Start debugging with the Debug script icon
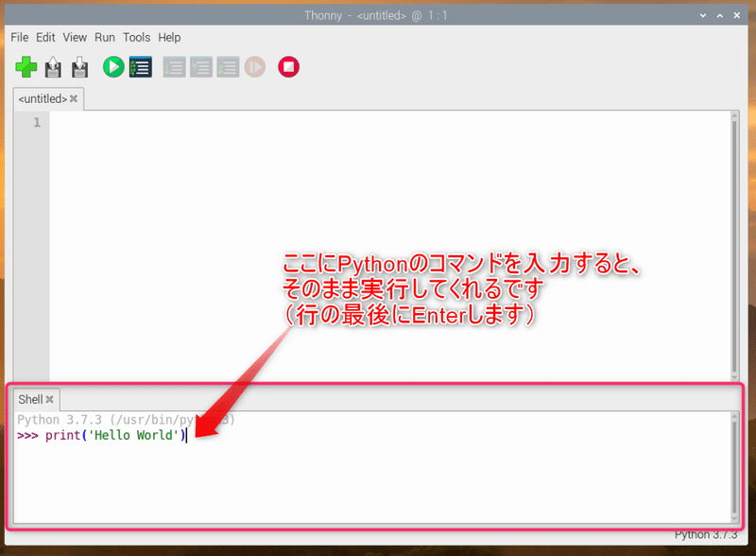The height and width of the screenshot is (556, 756). click(x=141, y=67)
